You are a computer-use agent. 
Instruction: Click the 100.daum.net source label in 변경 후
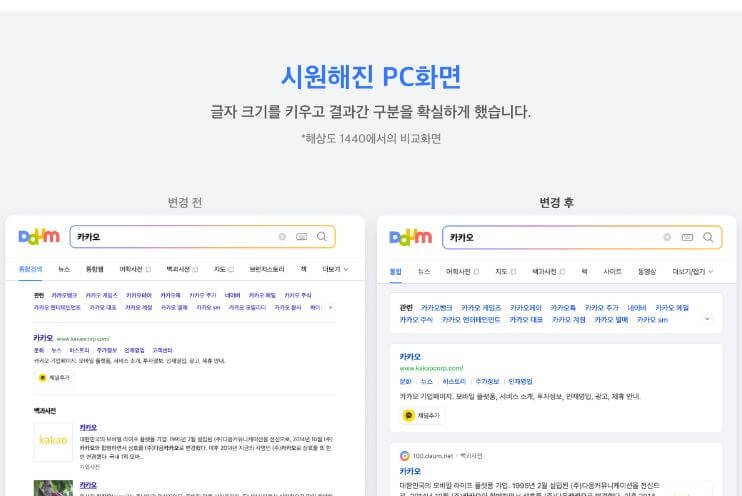point(433,456)
